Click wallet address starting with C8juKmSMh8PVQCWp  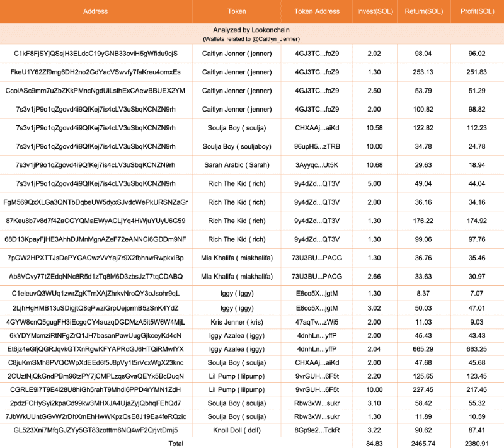click(96, 363)
